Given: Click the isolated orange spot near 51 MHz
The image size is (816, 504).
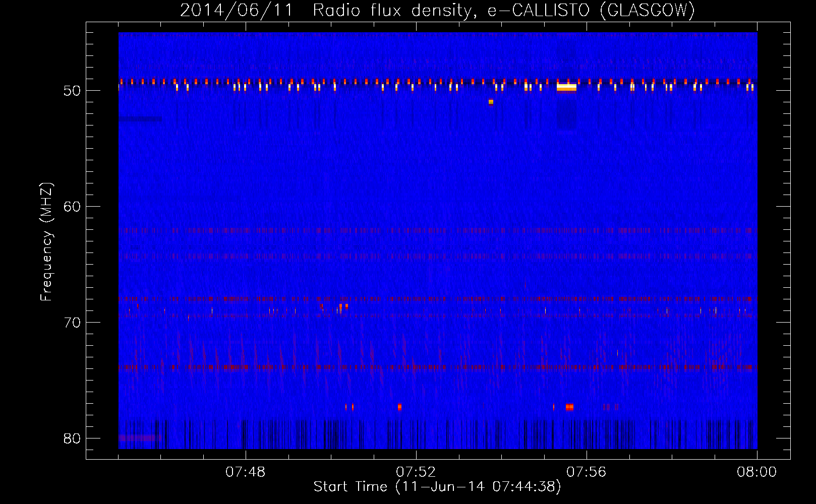Looking at the screenshot, I should (491, 102).
